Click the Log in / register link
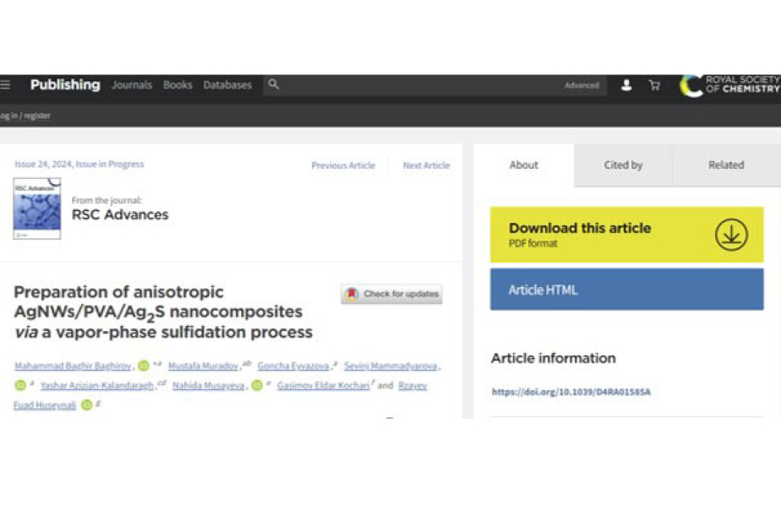The height and width of the screenshot is (532, 781). (25, 116)
